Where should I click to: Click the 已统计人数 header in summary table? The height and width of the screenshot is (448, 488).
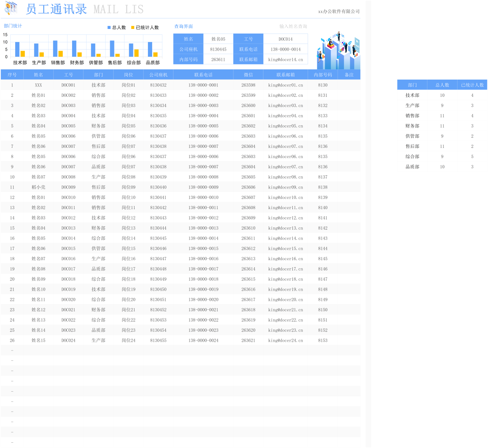(x=472, y=85)
